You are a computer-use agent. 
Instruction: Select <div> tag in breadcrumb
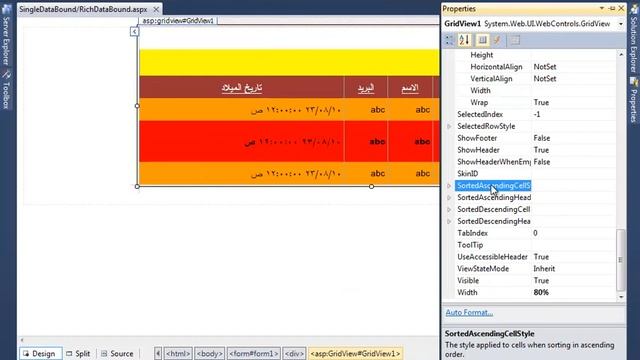click(x=294, y=353)
